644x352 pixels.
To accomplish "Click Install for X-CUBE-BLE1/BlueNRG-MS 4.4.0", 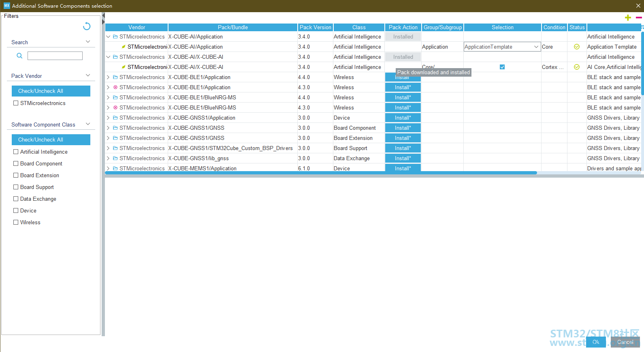I will point(403,97).
